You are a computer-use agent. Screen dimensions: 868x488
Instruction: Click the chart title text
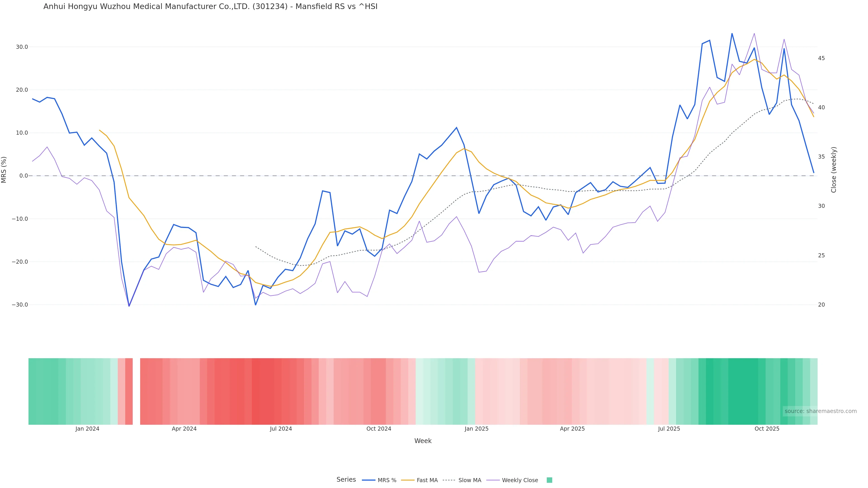pyautogui.click(x=210, y=6)
